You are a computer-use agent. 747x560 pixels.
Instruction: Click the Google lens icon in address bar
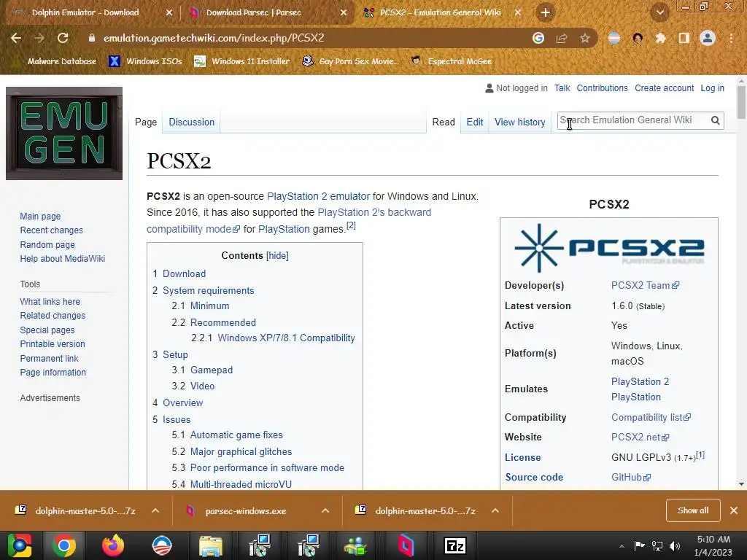pyautogui.click(x=538, y=38)
